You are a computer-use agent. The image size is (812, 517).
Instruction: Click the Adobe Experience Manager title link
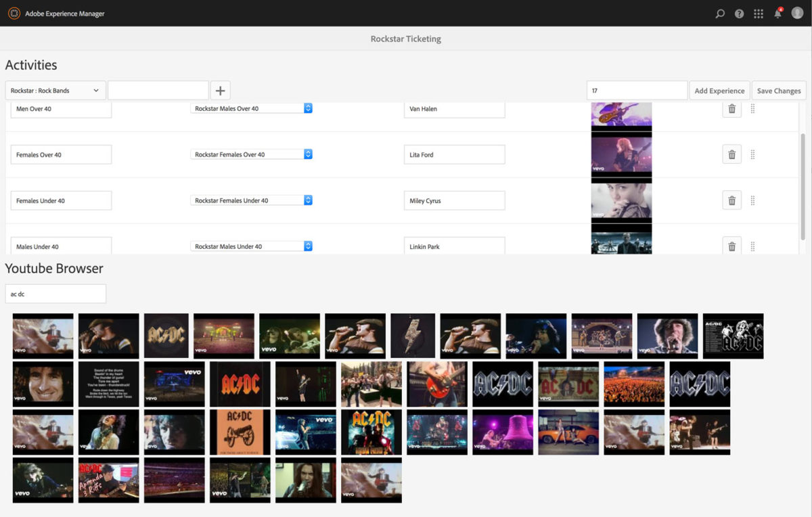coord(65,14)
